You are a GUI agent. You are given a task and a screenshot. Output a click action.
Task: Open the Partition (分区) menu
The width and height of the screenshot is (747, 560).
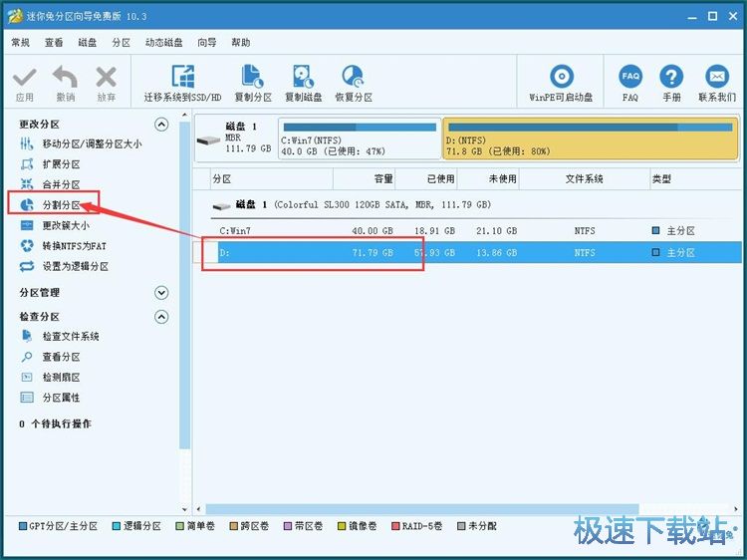121,43
